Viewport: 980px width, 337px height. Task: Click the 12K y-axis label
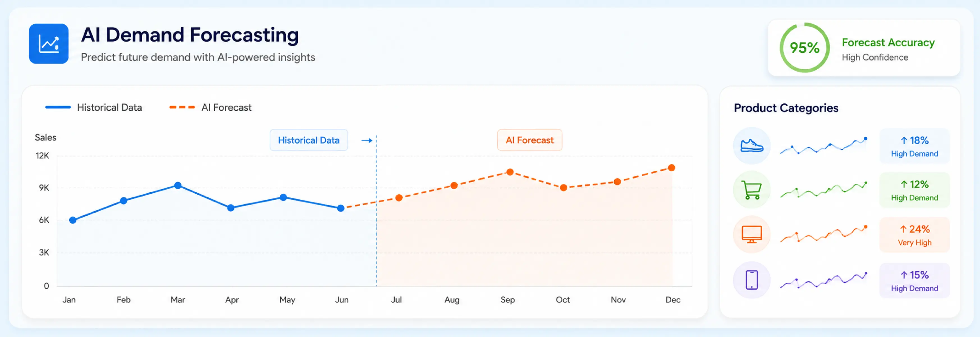point(42,156)
